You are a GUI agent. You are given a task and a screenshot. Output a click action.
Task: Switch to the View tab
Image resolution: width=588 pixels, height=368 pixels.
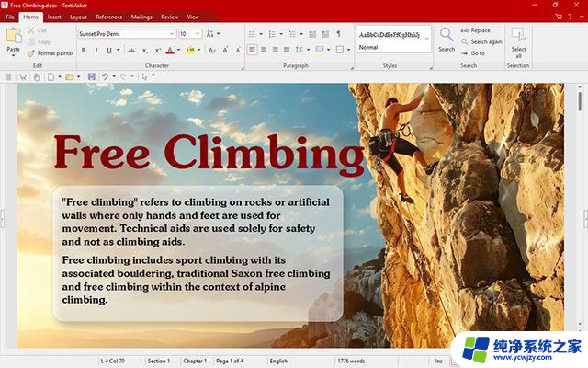coord(193,17)
